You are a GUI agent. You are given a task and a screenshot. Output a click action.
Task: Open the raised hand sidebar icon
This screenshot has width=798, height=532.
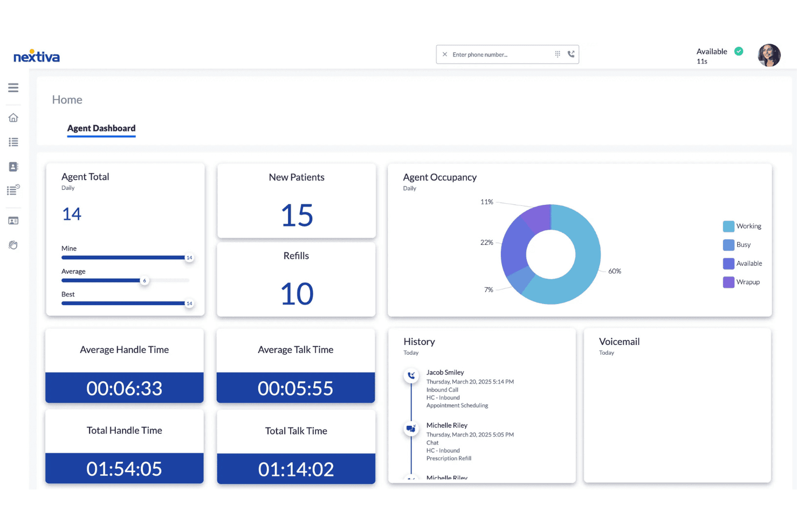13,245
